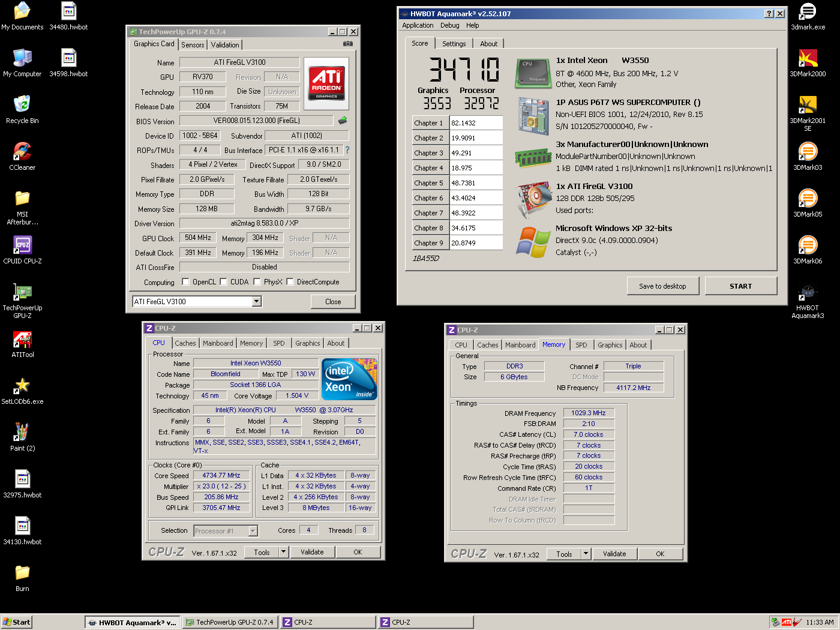Toggle the OpenCL checkbox in GPU-Z

coord(185,282)
